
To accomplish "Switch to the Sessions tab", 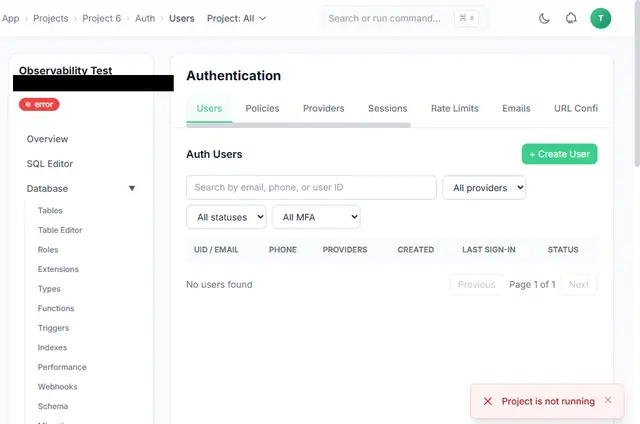I will click(x=387, y=109).
